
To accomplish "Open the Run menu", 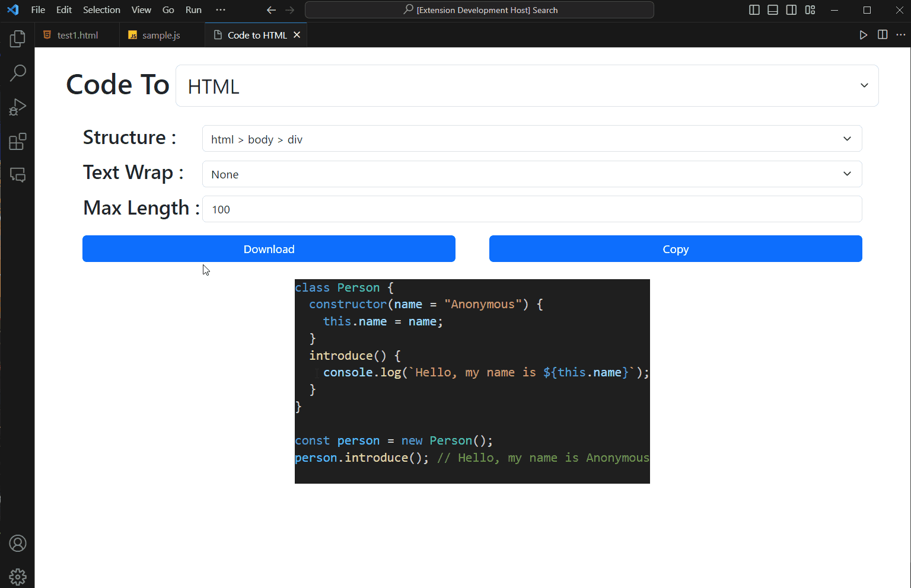I will click(x=193, y=10).
